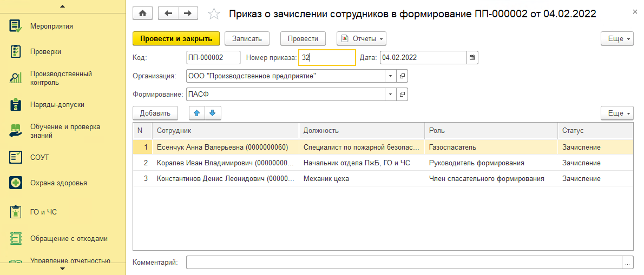Click Газоспасатель role cell
The width and height of the screenshot is (644, 275).
(491, 147)
